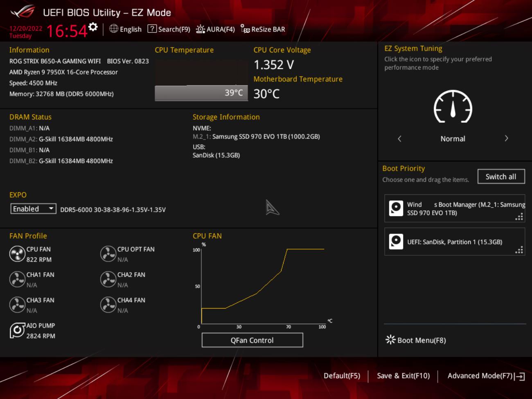Viewport: 532px width, 399px height.
Task: Click the DIMM_A2 G-Skill memory entry
Action: [61, 139]
